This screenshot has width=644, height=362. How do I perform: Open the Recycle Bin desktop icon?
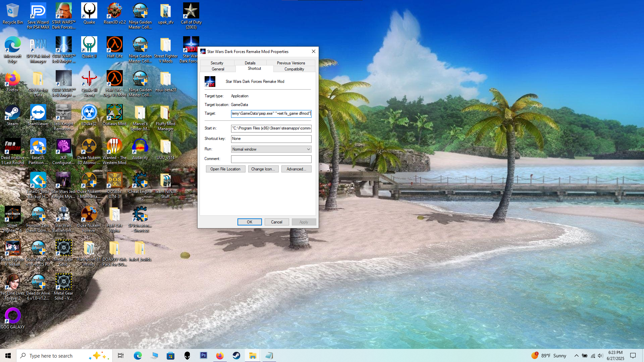pos(13,14)
